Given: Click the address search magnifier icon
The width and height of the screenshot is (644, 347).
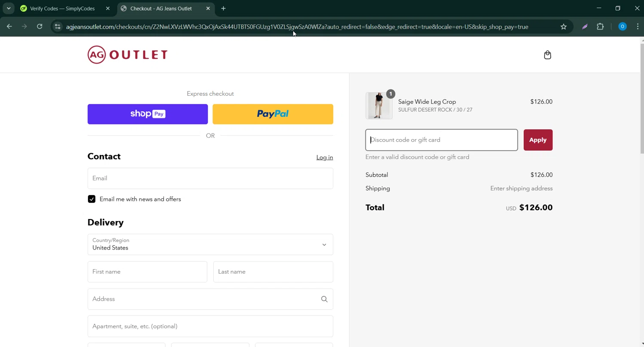Looking at the screenshot, I should (x=324, y=299).
